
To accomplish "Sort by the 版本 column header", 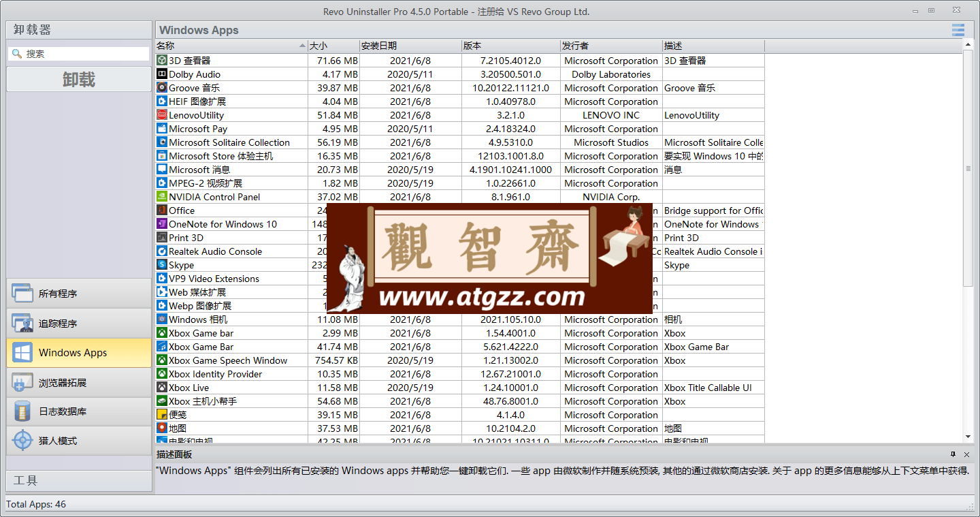I will click(510, 46).
